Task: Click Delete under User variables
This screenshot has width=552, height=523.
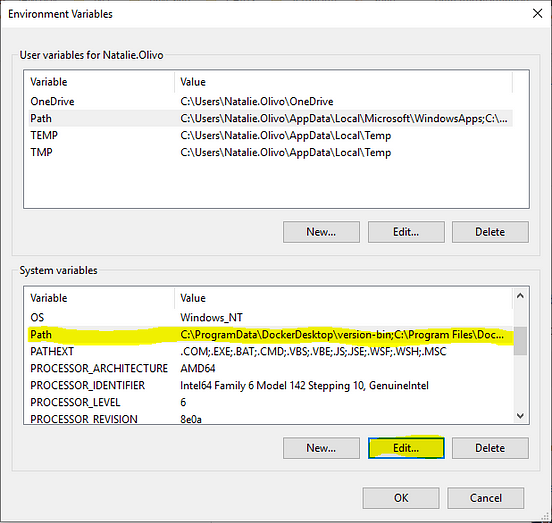Action: coord(490,232)
